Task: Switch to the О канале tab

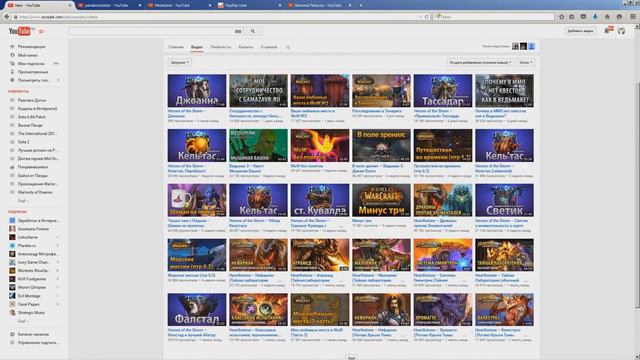Action: tap(269, 47)
